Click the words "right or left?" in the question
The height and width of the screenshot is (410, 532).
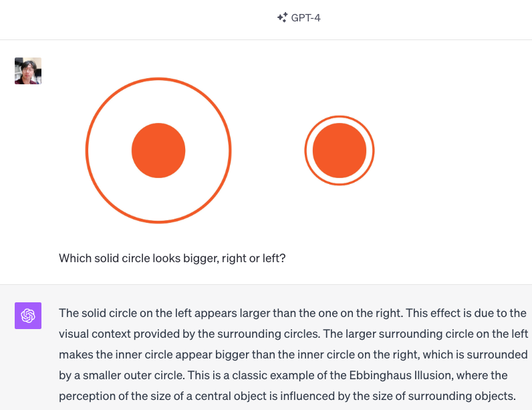[x=254, y=258]
